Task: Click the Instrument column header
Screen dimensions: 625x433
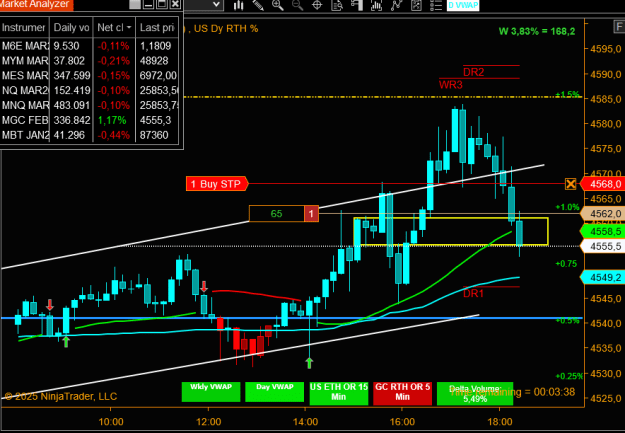Action: point(24,28)
